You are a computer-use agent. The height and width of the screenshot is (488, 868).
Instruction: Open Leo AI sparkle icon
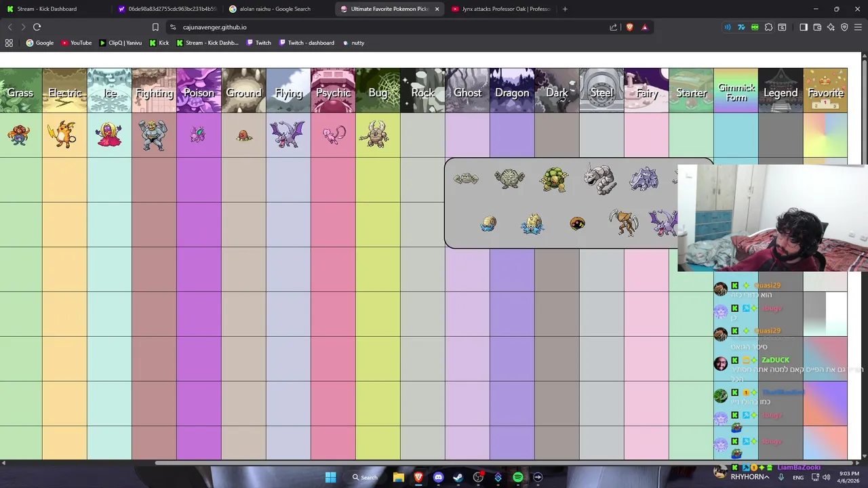click(x=831, y=27)
